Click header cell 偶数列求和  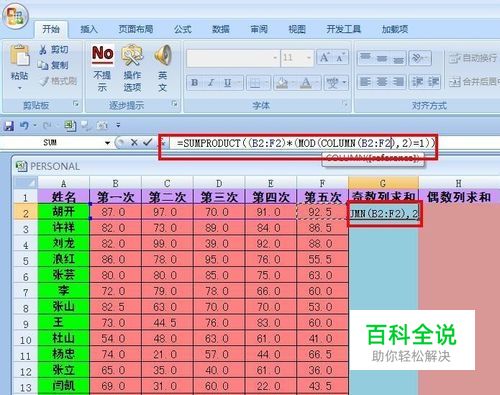[x=459, y=197]
